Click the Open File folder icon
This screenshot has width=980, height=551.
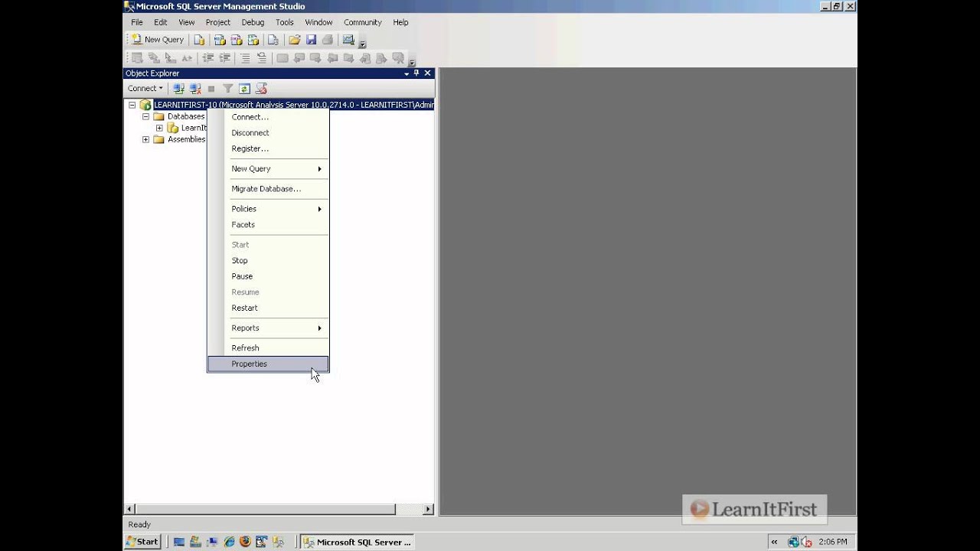(294, 40)
